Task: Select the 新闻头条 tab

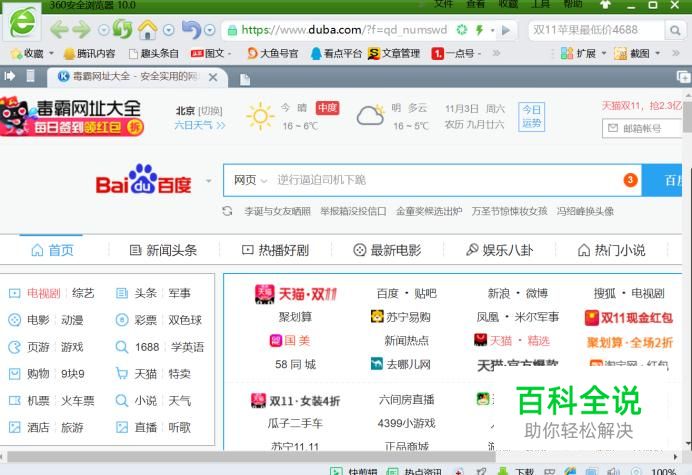Action: click(163, 250)
